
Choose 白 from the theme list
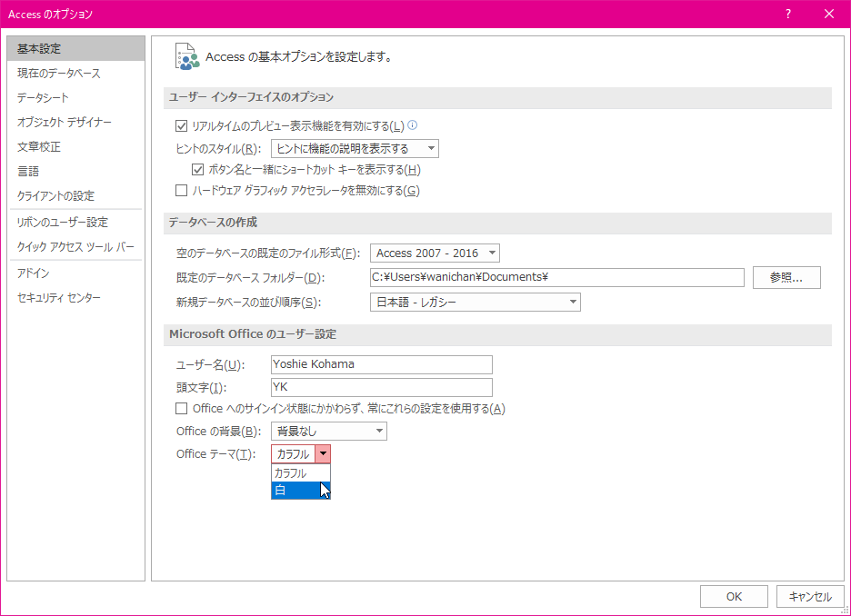point(301,491)
